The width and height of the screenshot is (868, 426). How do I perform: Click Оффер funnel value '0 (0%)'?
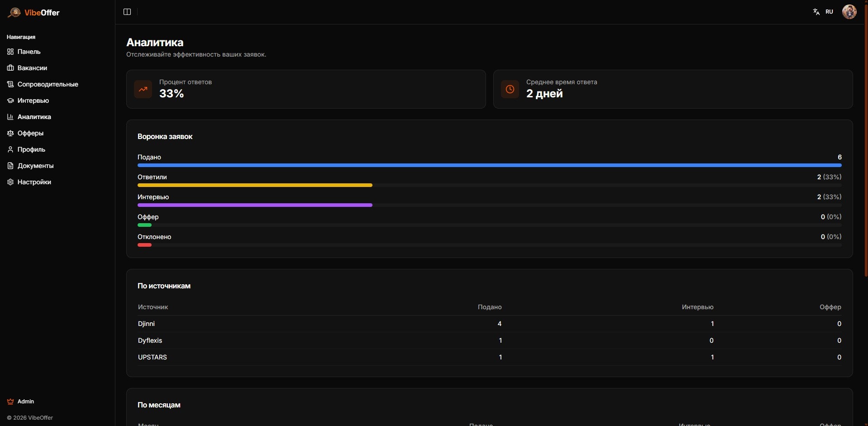(831, 217)
